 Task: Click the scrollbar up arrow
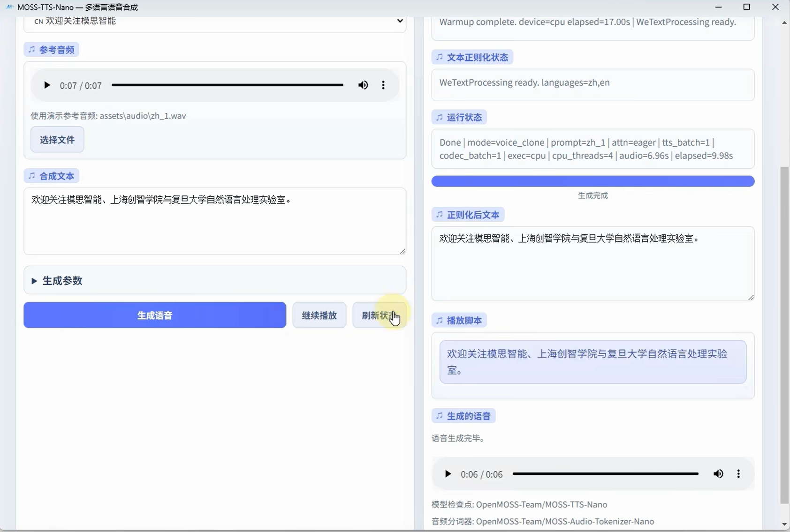(784, 22)
